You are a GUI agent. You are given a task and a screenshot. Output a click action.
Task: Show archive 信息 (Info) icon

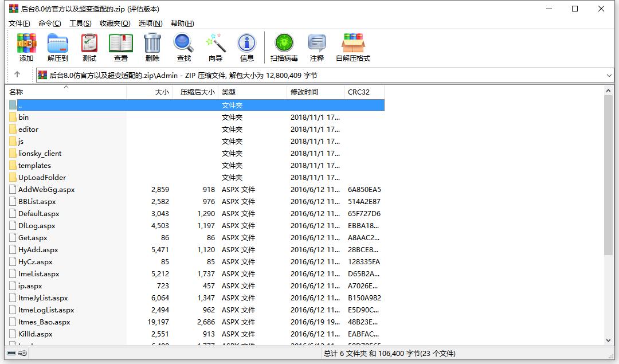coord(247,47)
